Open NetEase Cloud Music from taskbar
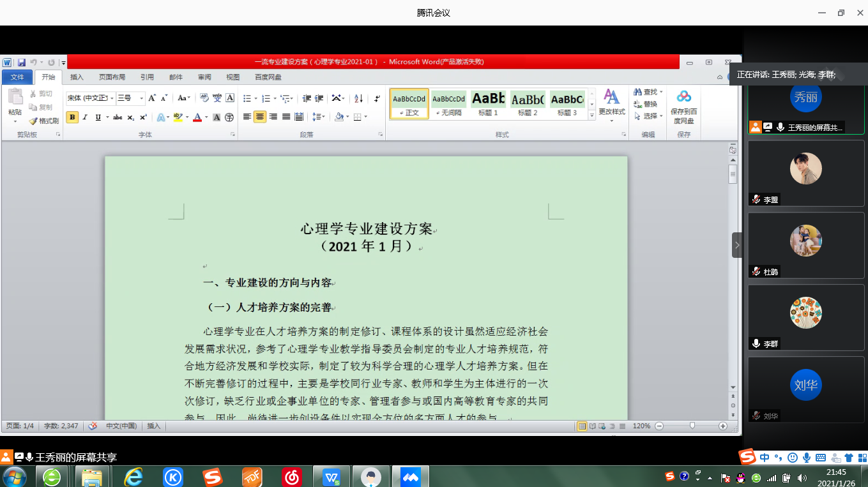Viewport: 868px width, 487px height. pos(293,477)
